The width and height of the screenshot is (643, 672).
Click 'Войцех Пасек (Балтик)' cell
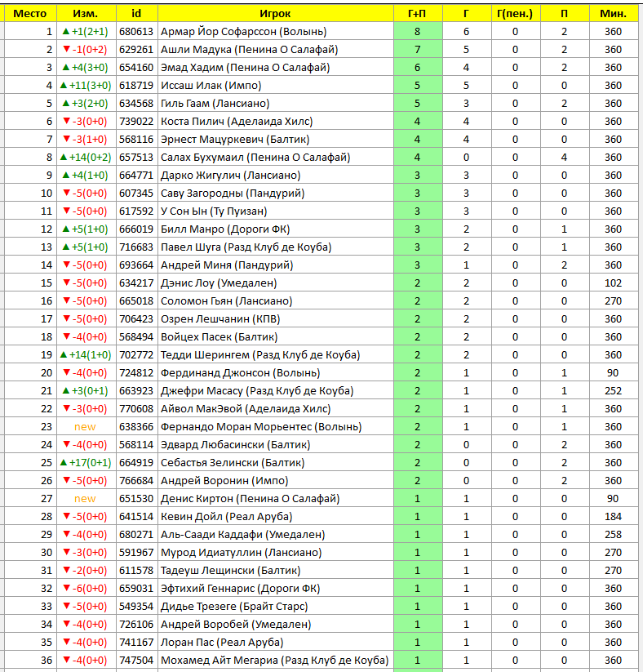(276, 337)
